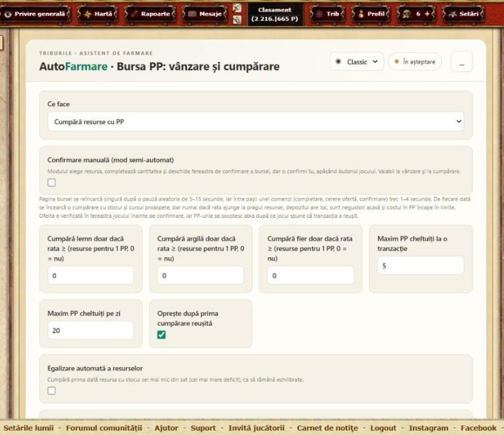Click the 'În așteptare' status pill
This screenshot has height=435, width=504.
[415, 62]
